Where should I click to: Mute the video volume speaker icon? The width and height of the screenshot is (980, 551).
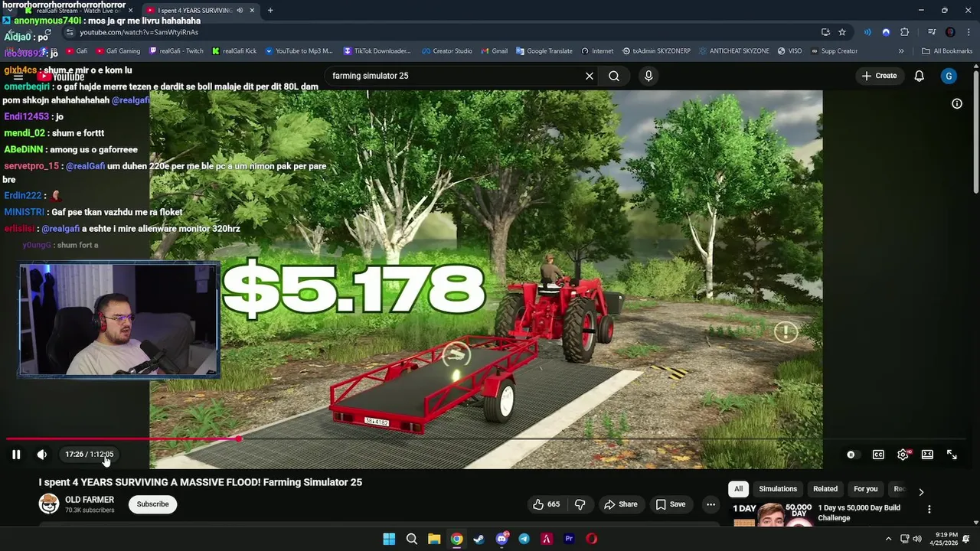[42, 455]
